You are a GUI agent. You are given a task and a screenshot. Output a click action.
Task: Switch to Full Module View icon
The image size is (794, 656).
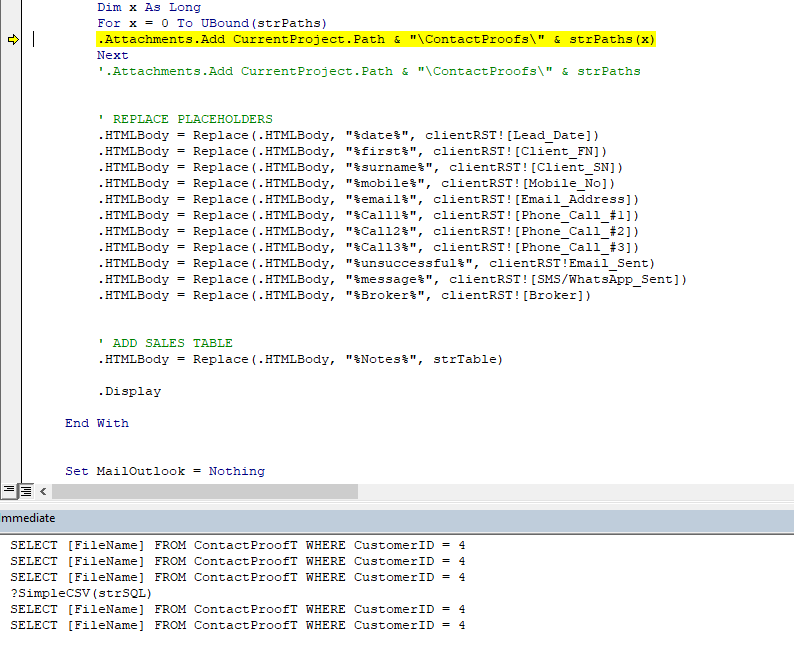pos(26,491)
